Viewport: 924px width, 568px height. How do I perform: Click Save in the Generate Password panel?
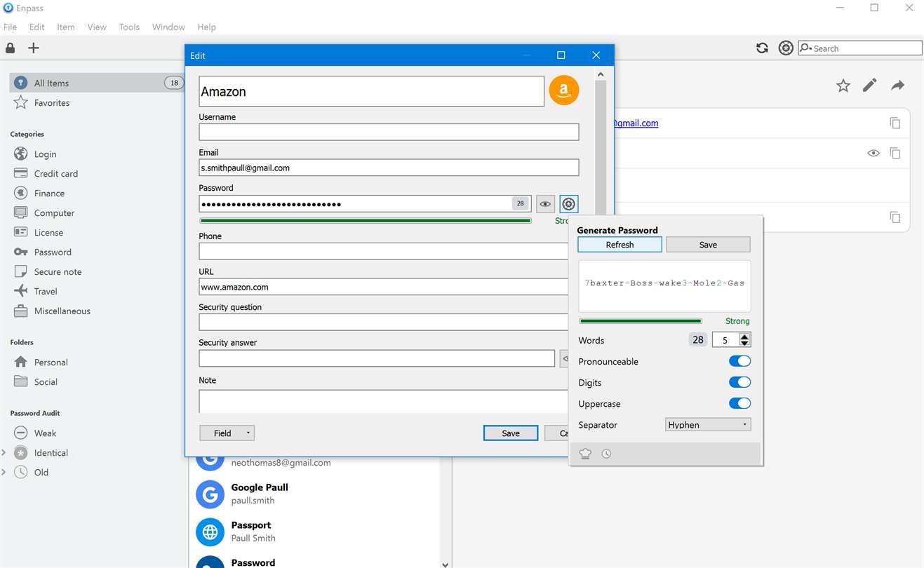pyautogui.click(x=708, y=245)
